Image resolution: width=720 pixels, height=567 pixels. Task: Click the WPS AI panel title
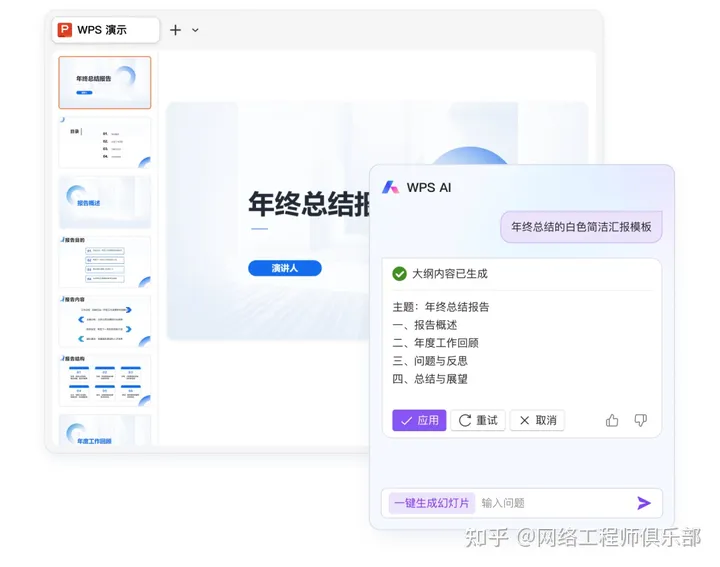coord(429,187)
